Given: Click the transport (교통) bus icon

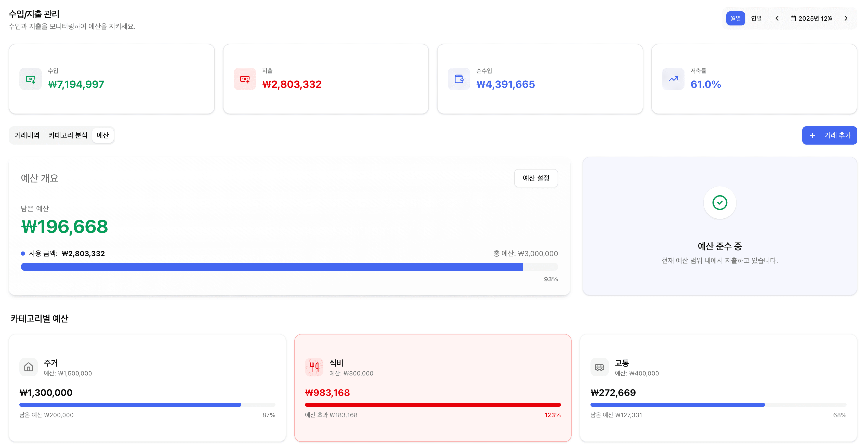Looking at the screenshot, I should click(599, 367).
